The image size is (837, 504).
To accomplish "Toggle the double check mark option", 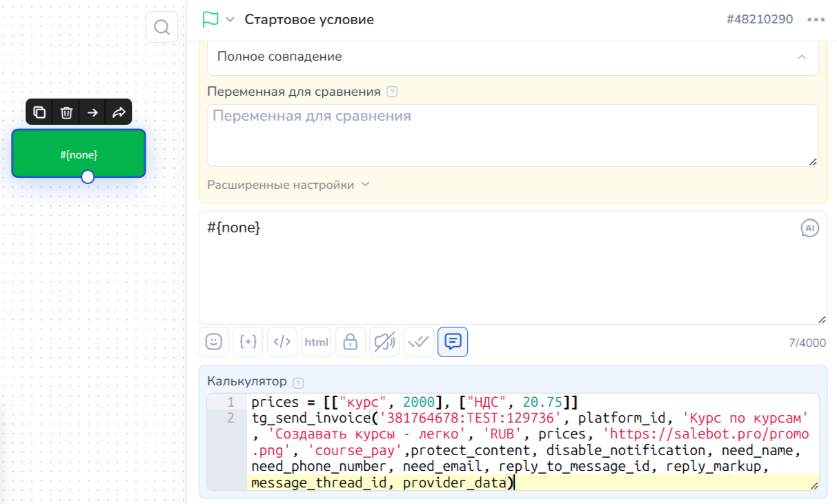I will (419, 342).
